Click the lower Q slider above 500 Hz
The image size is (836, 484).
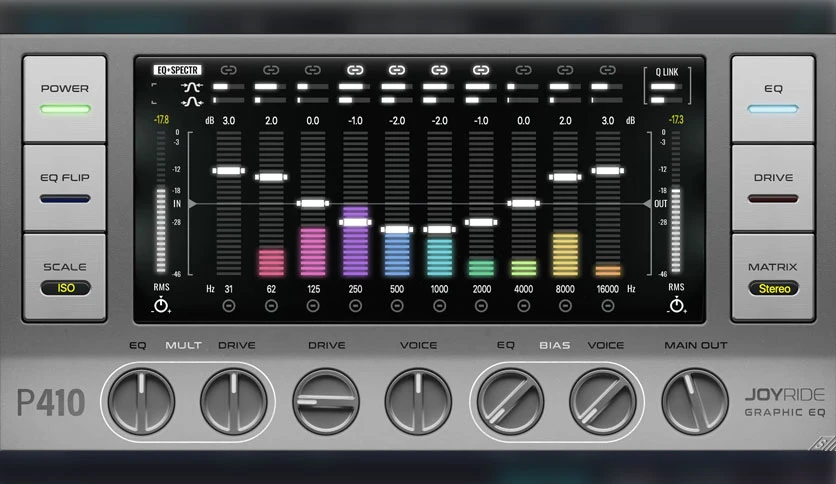coord(397,100)
